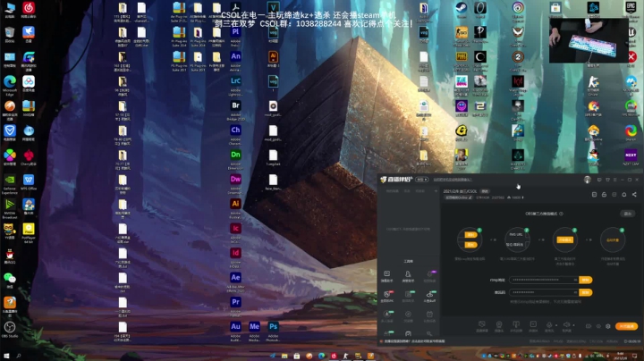Open the hamburger menu in the streaming title bar
The height and width of the screenshot is (361, 644).
coord(614,180)
